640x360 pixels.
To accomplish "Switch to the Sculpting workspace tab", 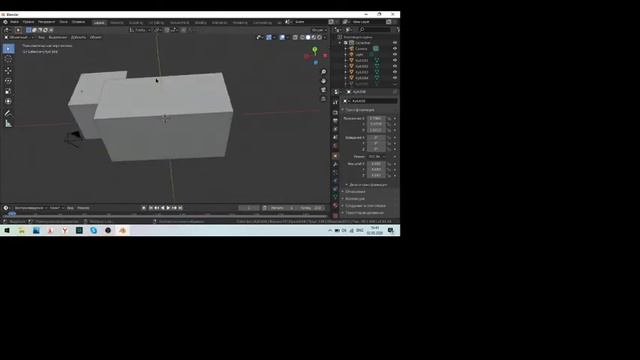I will (x=136, y=22).
